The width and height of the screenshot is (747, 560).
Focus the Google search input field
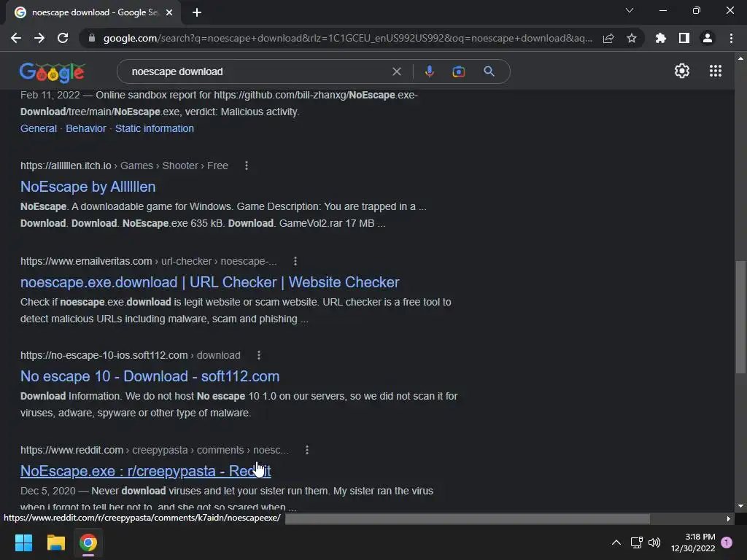258,71
